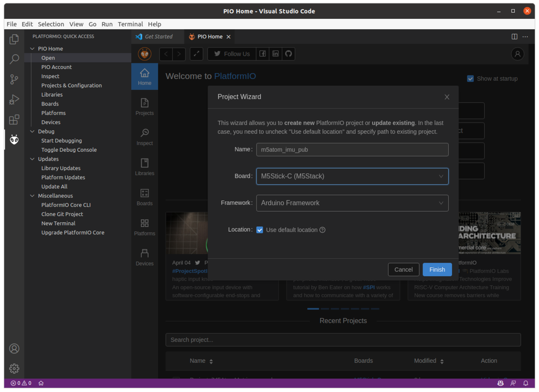
Task: Open the PlatformIO Facebook page icon
Action: 263,54
